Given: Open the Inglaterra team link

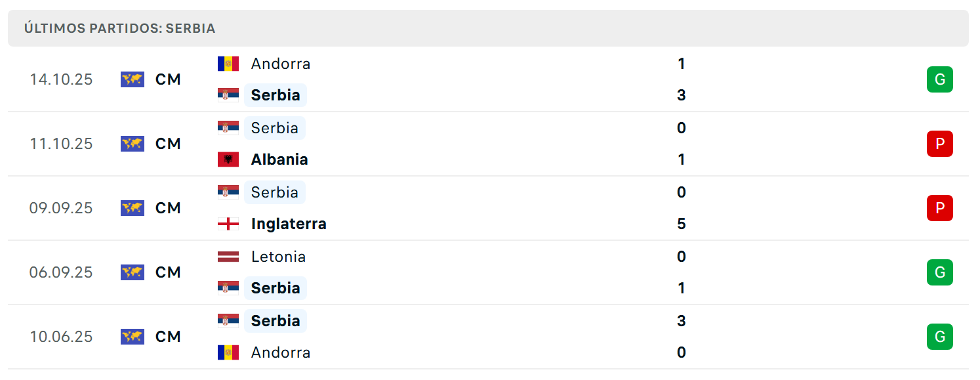Looking at the screenshot, I should 289,224.
